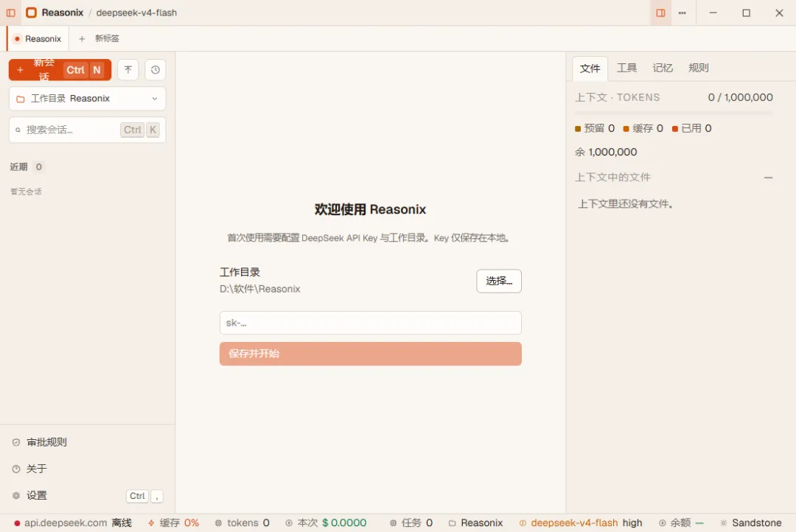Click the folder icon in 工作目录 selector
This screenshot has height=532, width=796.
(21, 99)
